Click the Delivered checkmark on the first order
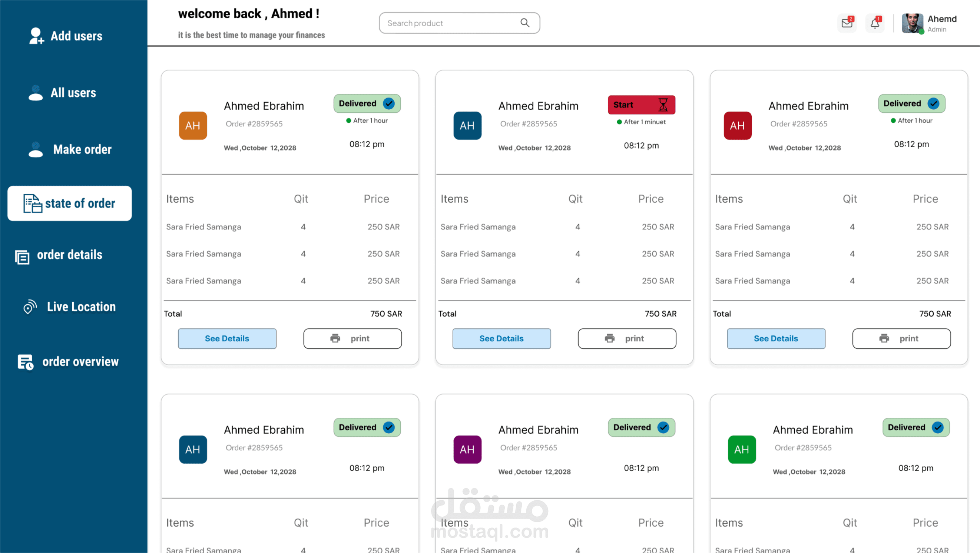The height and width of the screenshot is (553, 980). pos(389,103)
